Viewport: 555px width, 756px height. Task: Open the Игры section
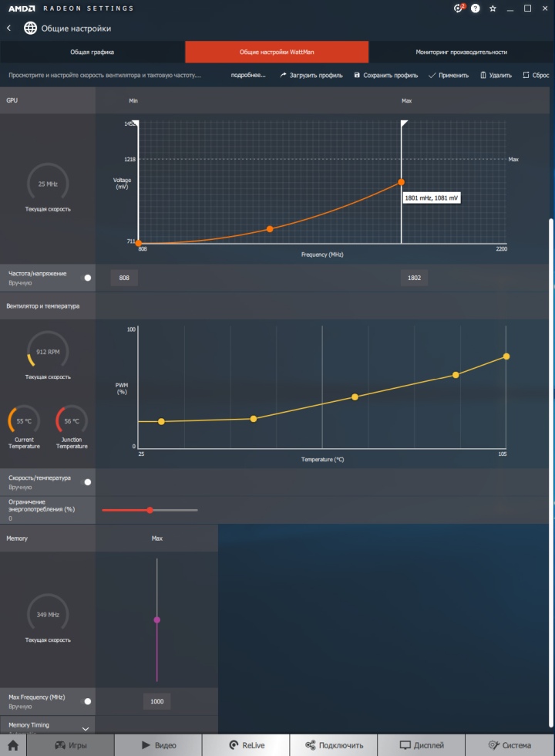(70, 745)
